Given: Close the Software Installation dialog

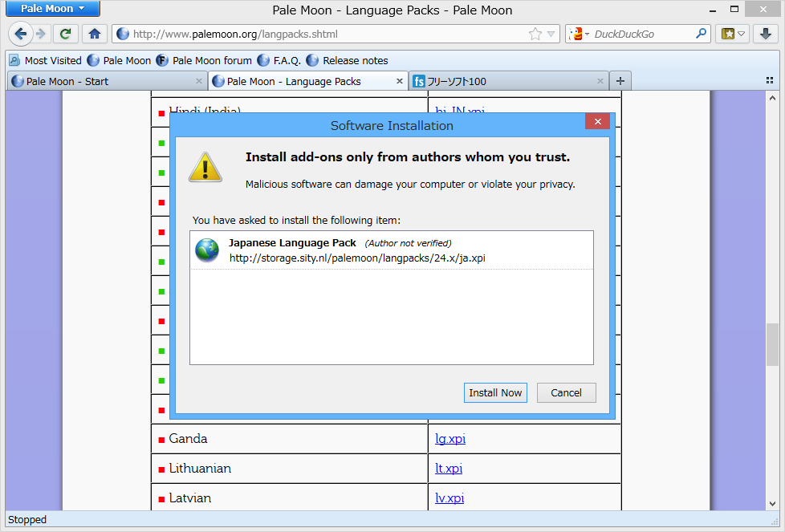Looking at the screenshot, I should tap(597, 122).
